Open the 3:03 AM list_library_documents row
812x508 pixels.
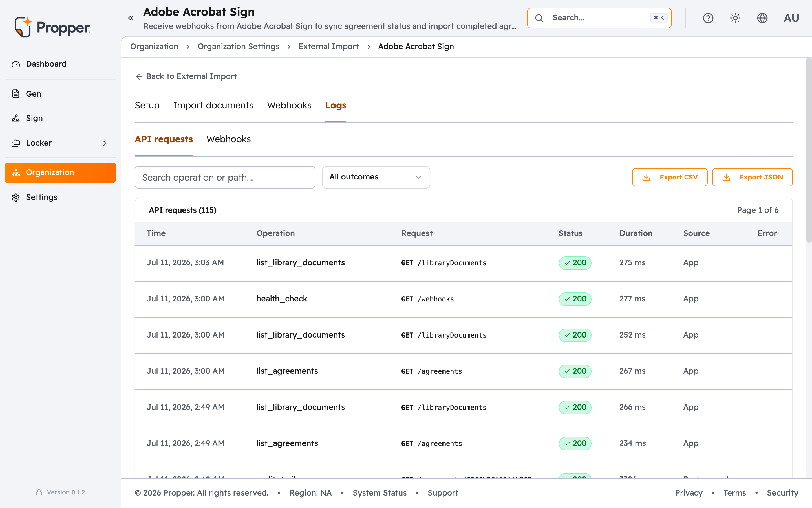click(x=464, y=263)
